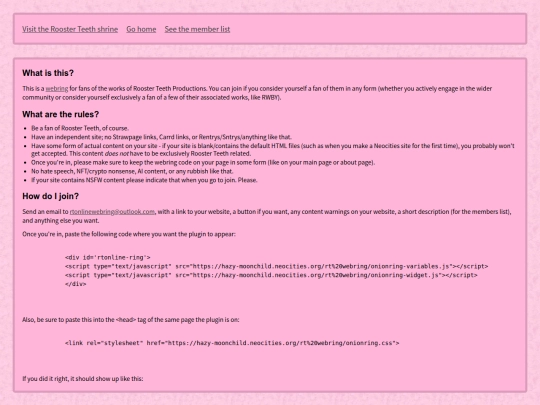Click the rtonlinewebring@outlook.com email link

tap(112, 211)
